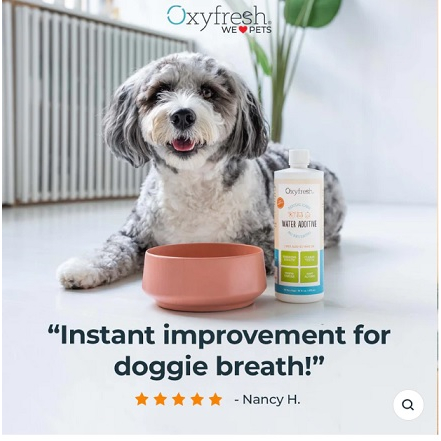Click the "doggie breath!" text line
441x441 pixels.
(219, 366)
